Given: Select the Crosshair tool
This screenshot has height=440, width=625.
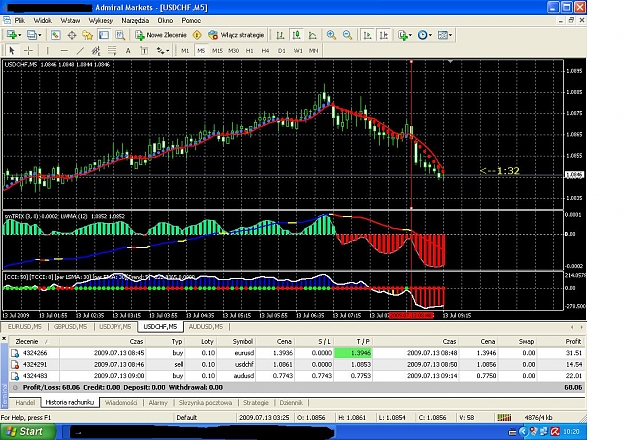Looking at the screenshot, I should [28, 51].
